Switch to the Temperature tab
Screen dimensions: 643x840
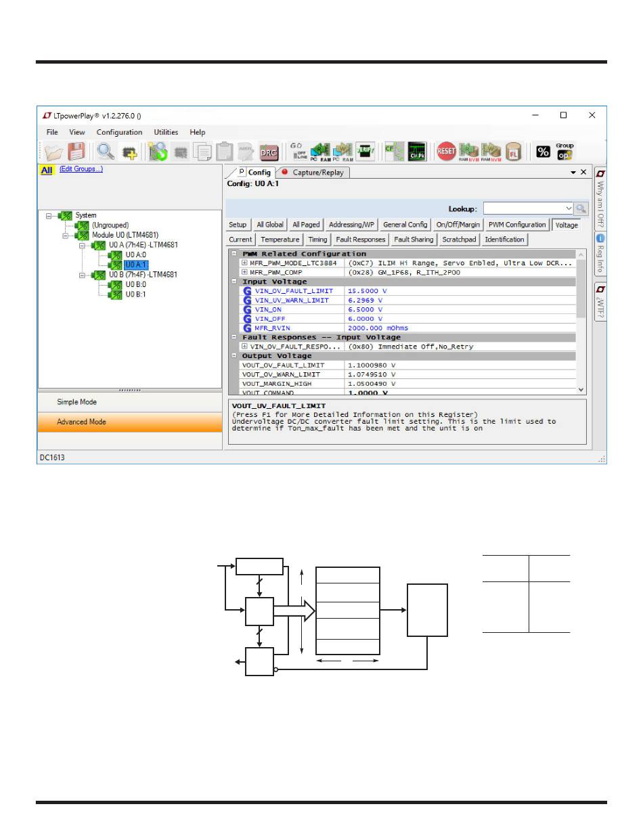pyautogui.click(x=280, y=240)
